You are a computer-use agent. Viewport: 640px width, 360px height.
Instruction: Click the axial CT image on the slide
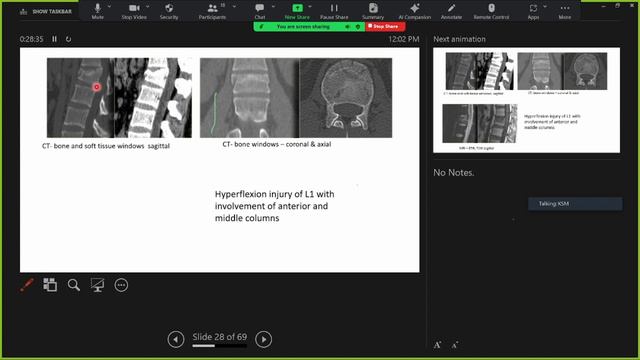coord(346,98)
